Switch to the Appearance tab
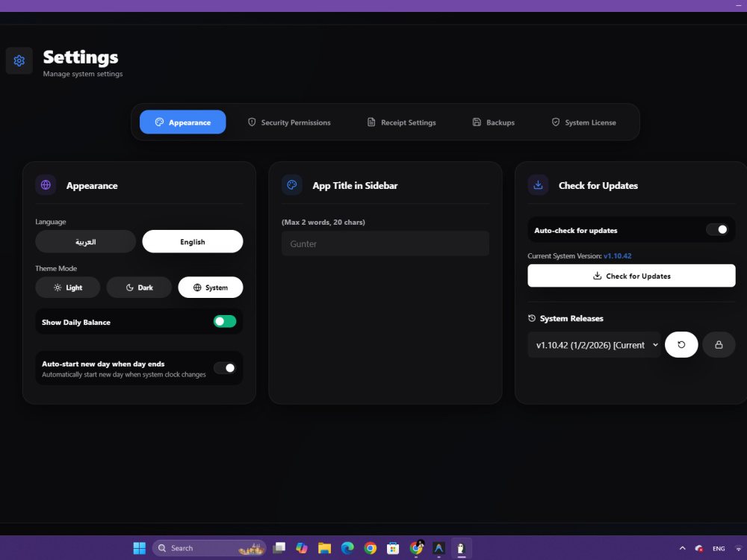Screen dimensions: 747x560 click(182, 122)
